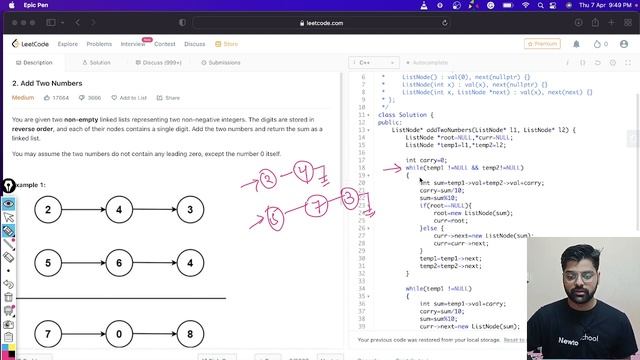Like the problem thumbs-up 17064

tap(56, 98)
